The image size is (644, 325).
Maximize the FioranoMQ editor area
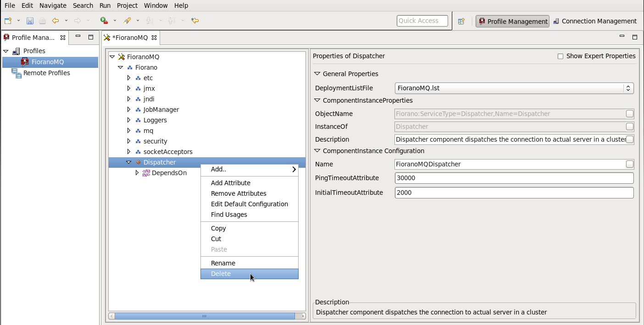click(635, 37)
